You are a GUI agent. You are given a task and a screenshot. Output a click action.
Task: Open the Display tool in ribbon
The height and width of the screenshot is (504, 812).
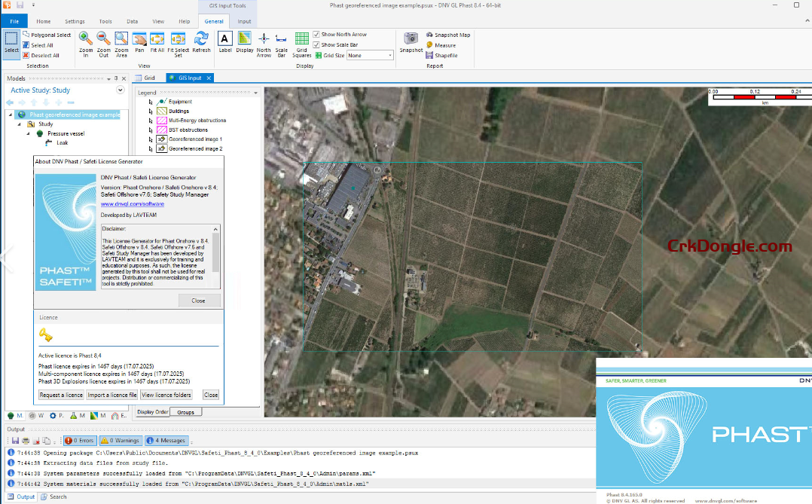244,42
